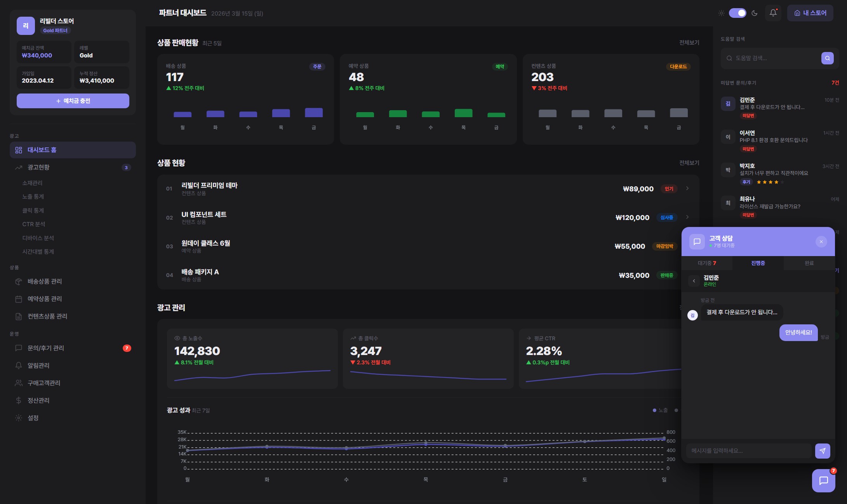
Task: Click the 메시지를 입력하세요 input field
Action: (x=748, y=451)
